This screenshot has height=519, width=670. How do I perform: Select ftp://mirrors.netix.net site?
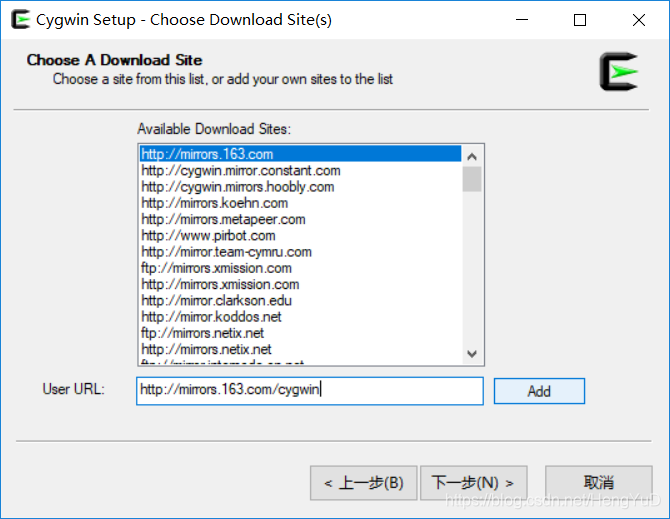coord(300,333)
